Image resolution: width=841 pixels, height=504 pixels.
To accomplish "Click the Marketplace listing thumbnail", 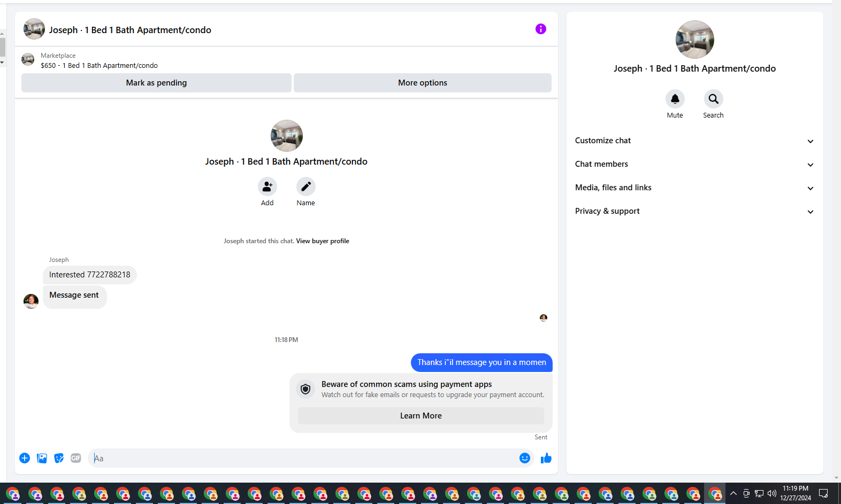I will 28,59.
